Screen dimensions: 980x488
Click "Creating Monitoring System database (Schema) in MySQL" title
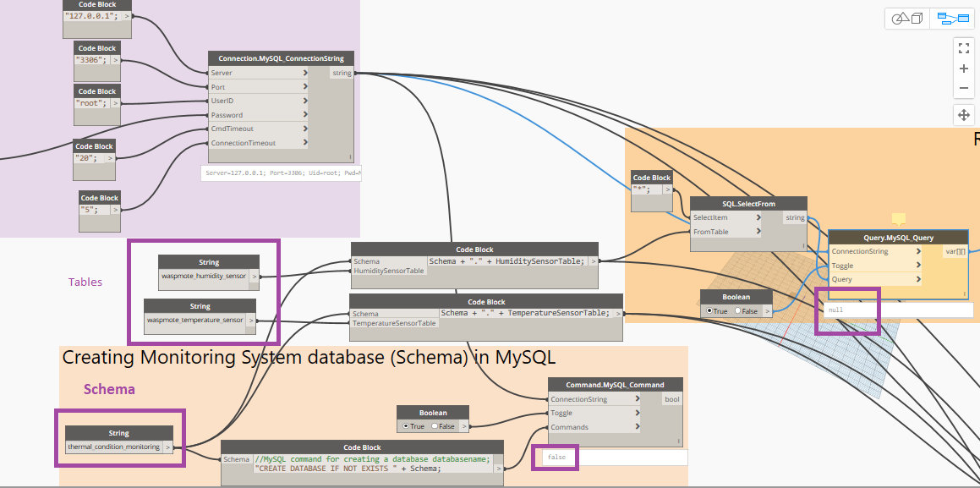(x=309, y=358)
